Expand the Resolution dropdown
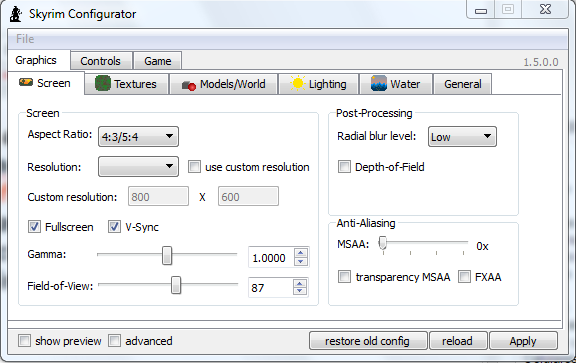This screenshot has height=363, width=576. pos(138,167)
